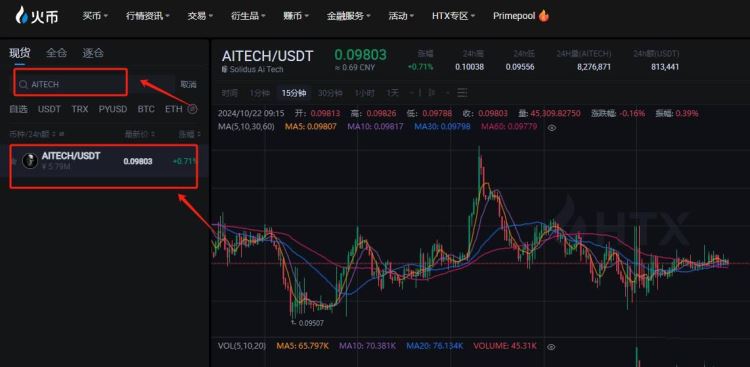Open the 买币 dropdown menu
Image resolution: width=750 pixels, height=367 pixels.
pos(95,16)
